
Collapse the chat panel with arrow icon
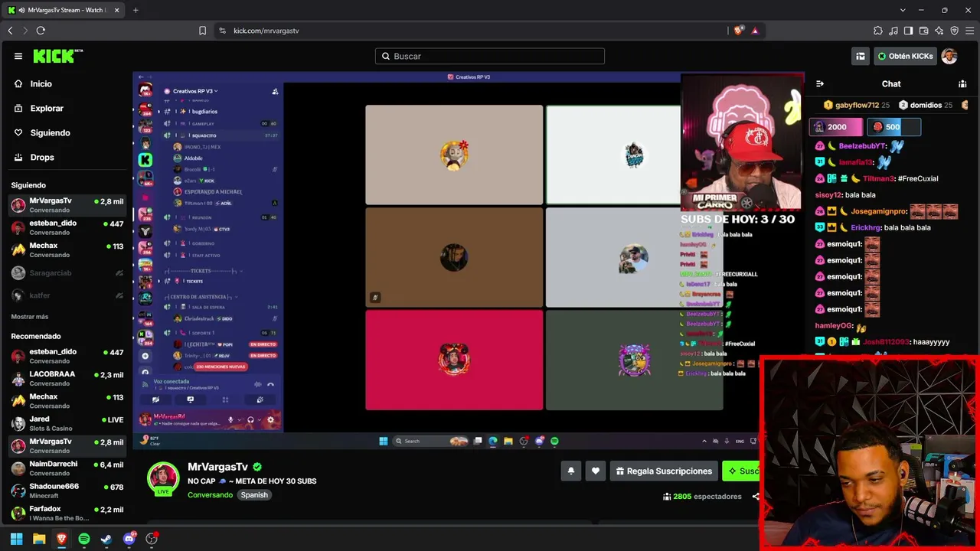coord(820,83)
